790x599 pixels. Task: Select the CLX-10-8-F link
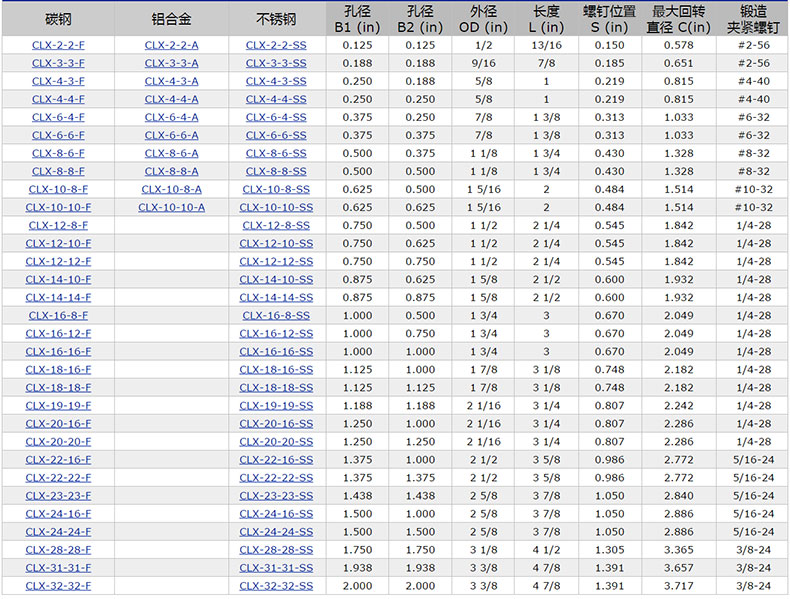pyautogui.click(x=58, y=189)
